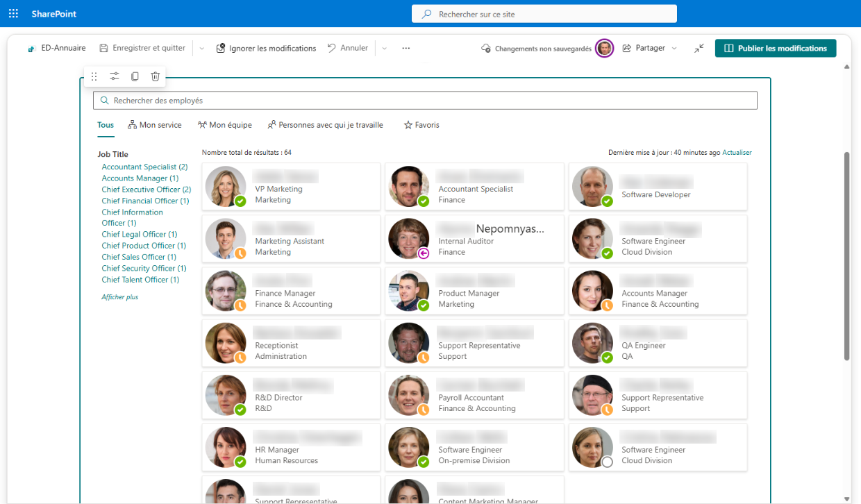The height and width of the screenshot is (504, 861).
Task: Open the Personnes avec qui je travaille tab
Action: (x=326, y=126)
